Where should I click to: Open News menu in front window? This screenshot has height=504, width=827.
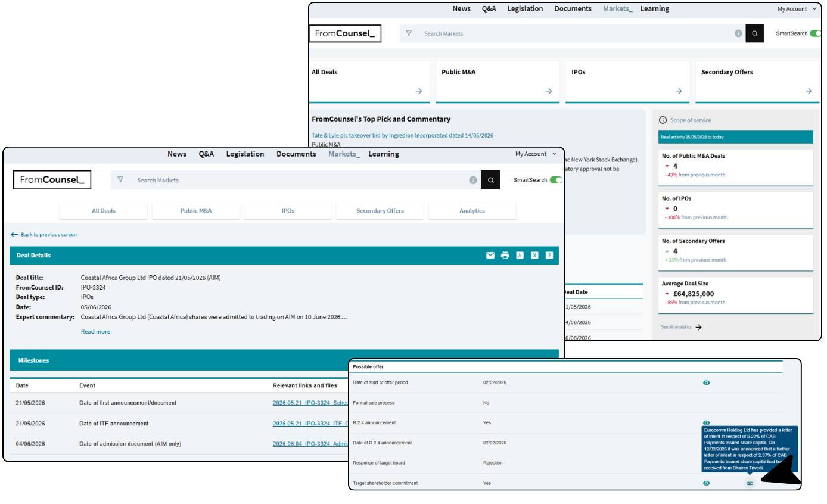tap(177, 154)
